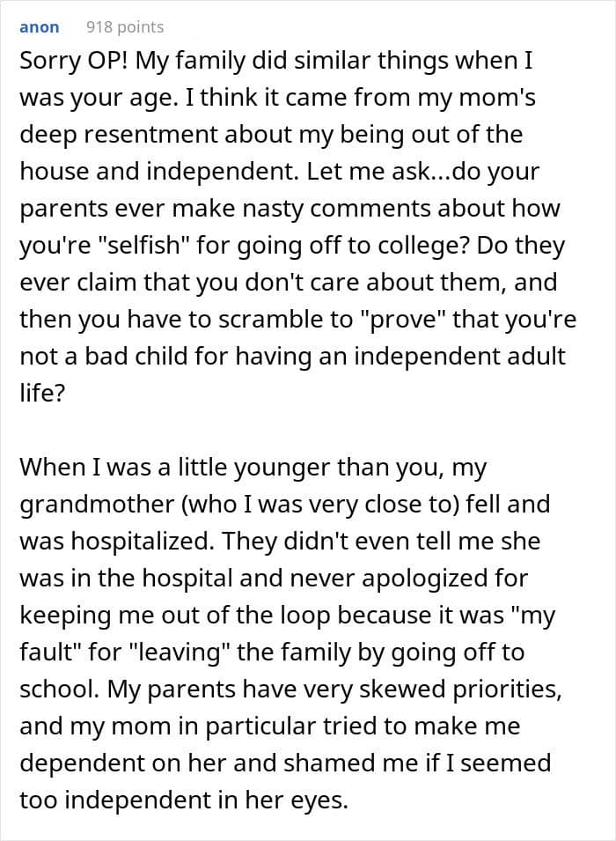Screen dimensions: 616x841
Task: Click the word "life?" ending first paragraph
Action: (41, 393)
